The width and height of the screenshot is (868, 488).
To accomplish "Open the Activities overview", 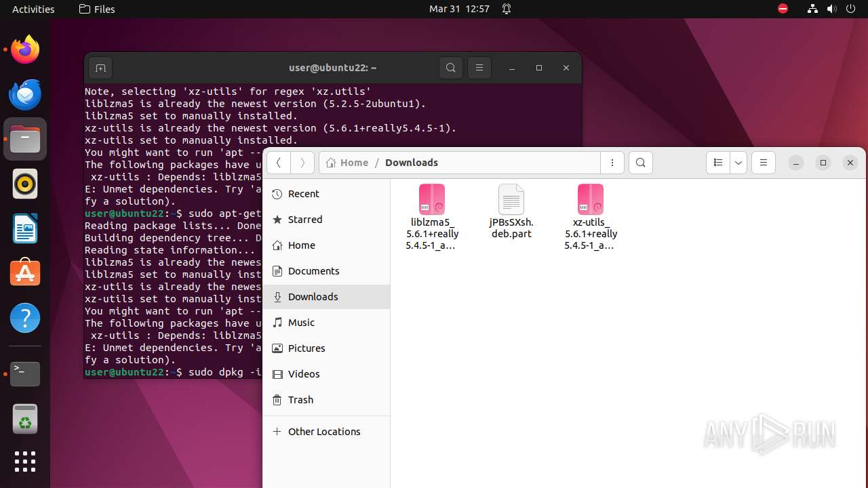I will (x=33, y=9).
